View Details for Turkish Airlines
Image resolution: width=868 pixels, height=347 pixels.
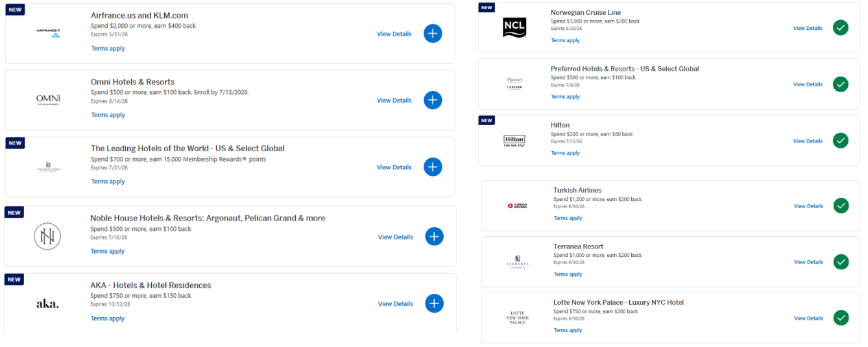(808, 206)
